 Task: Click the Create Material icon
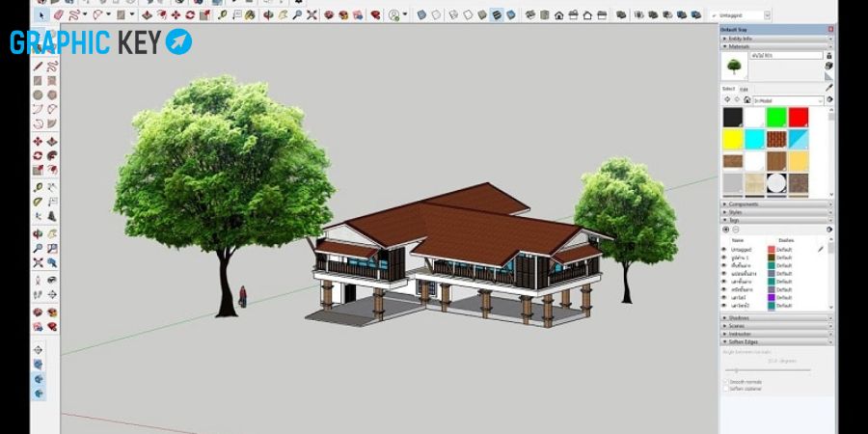click(828, 66)
